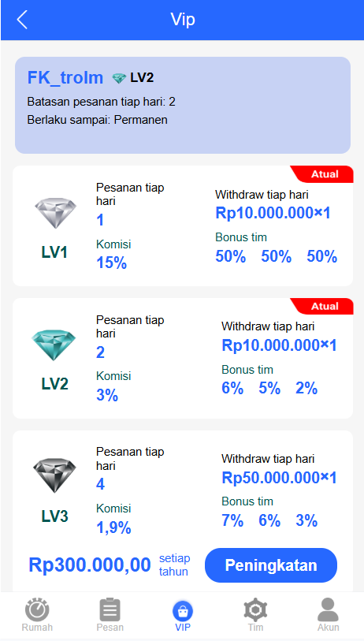This screenshot has height=641, width=364.
Task: Open Pesan via the clipboard icon
Action: coord(110,609)
